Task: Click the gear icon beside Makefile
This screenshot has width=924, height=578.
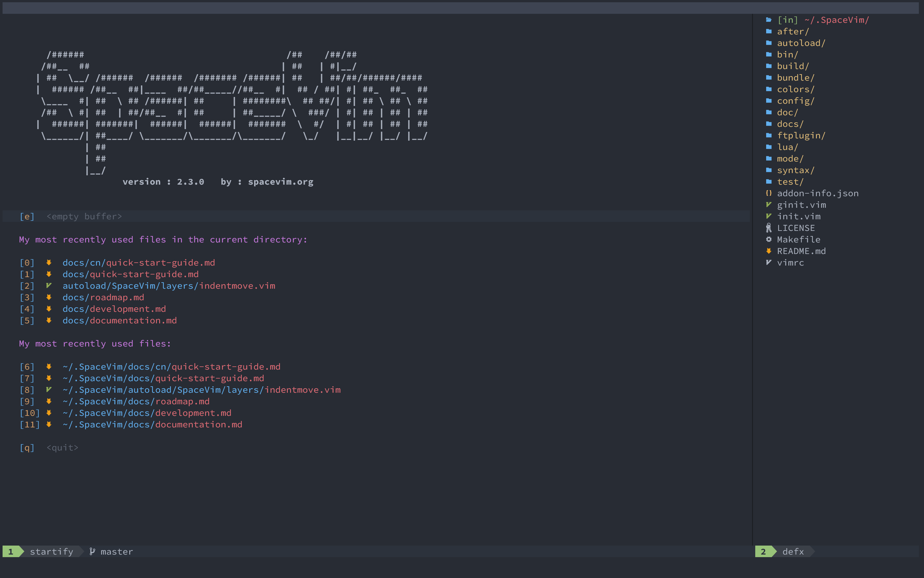Action: (769, 239)
